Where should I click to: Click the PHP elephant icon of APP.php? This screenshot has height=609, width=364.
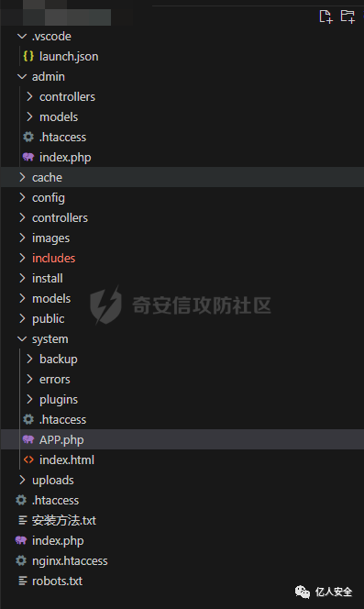pos(28,439)
